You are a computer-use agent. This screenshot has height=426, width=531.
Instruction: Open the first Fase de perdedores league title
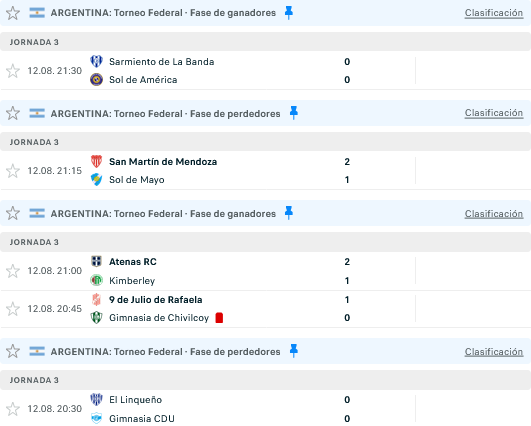(x=165, y=114)
